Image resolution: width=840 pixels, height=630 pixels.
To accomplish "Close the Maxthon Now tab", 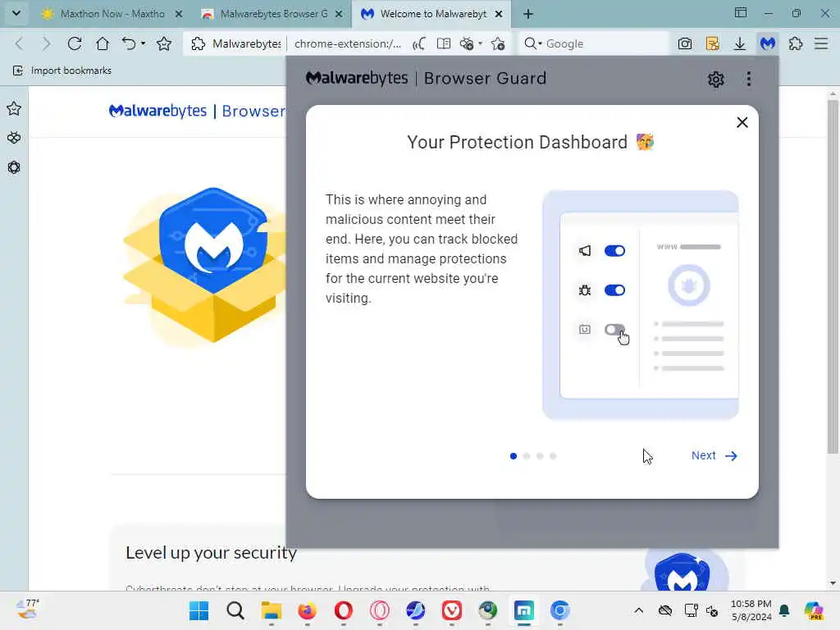I will [x=179, y=14].
